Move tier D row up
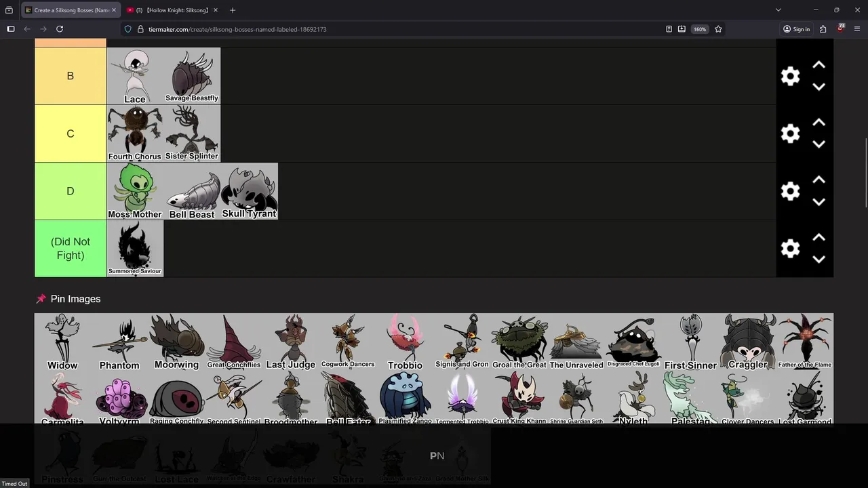Image resolution: width=868 pixels, height=488 pixels. tap(818, 180)
